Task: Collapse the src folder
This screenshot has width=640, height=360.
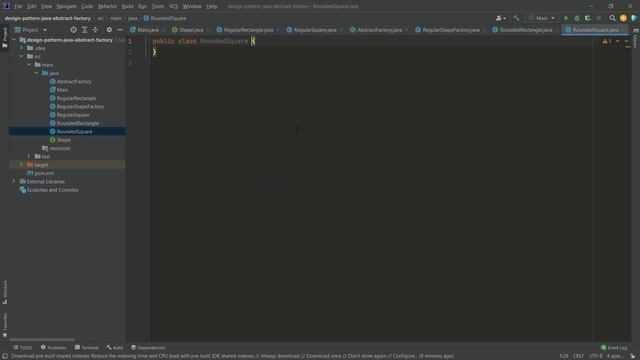Action: click(22, 56)
